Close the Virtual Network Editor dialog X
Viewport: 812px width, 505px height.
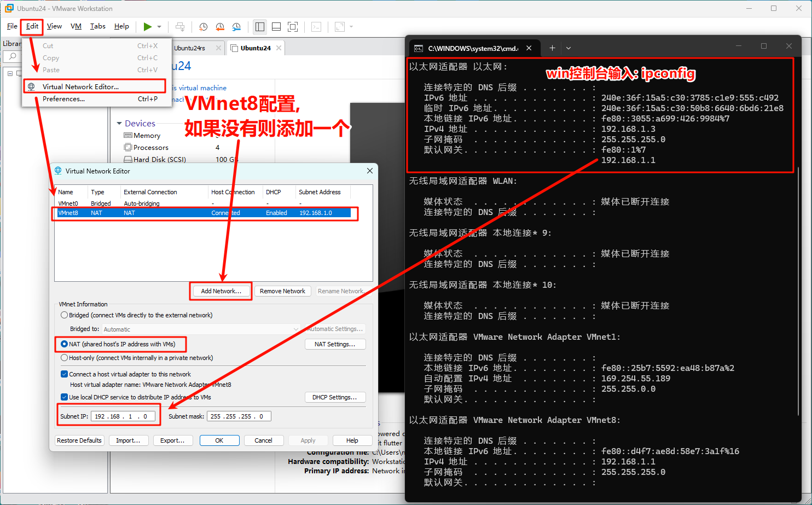pos(370,171)
